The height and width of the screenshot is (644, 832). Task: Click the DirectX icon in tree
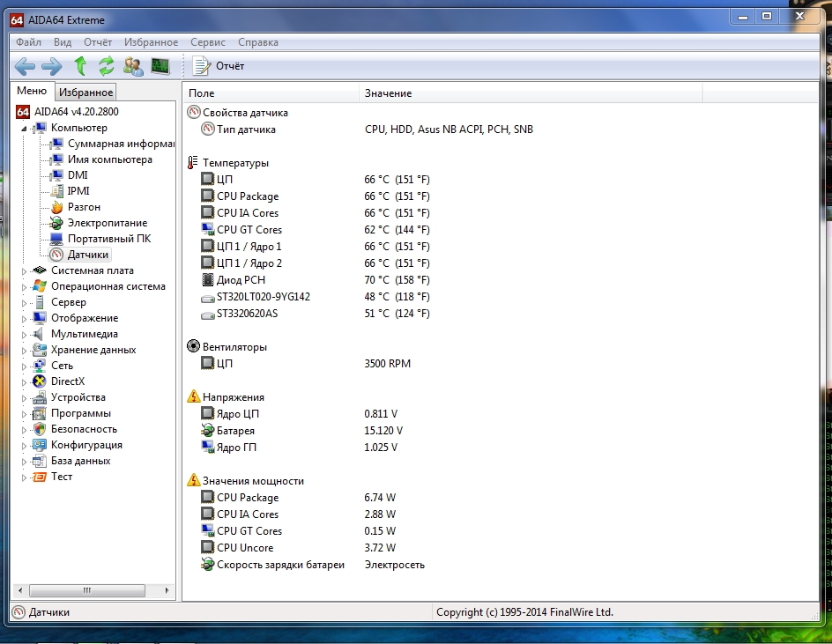(40, 381)
